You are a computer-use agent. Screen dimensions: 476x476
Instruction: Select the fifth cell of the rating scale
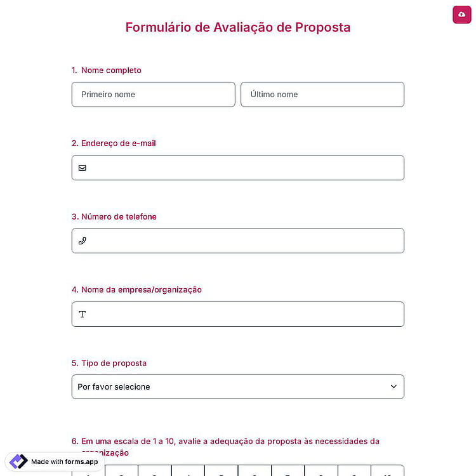point(221,470)
